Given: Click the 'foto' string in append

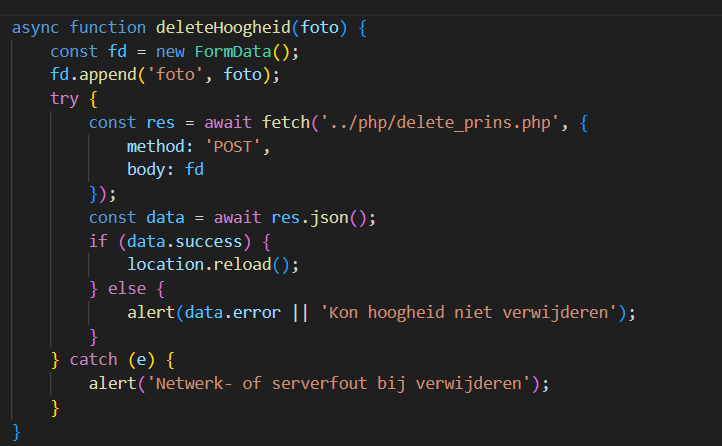Looking at the screenshot, I should [x=166, y=75].
